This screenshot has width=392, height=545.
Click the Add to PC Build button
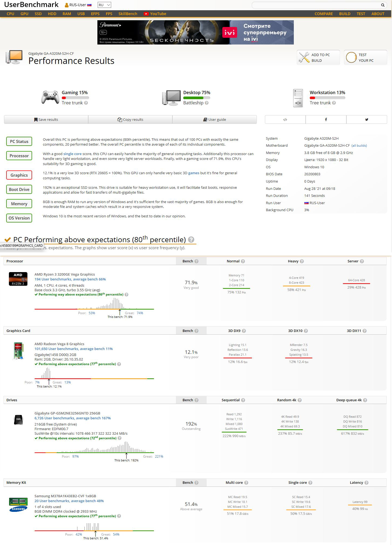318,57
